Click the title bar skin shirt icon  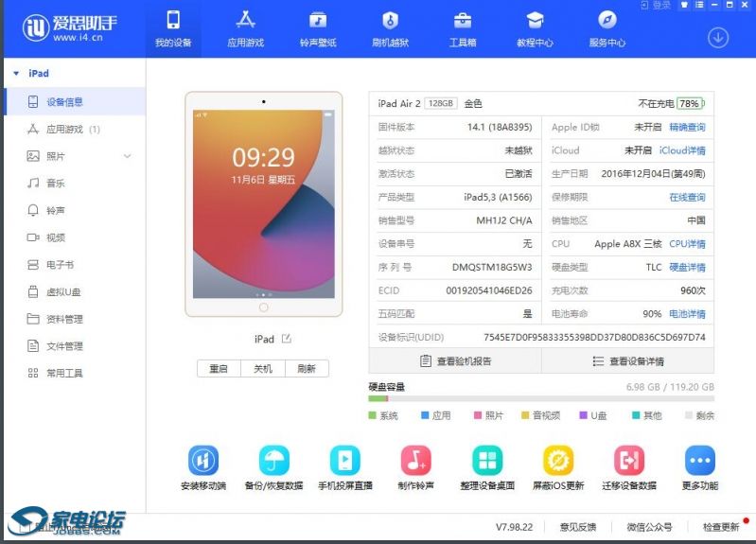[684, 5]
